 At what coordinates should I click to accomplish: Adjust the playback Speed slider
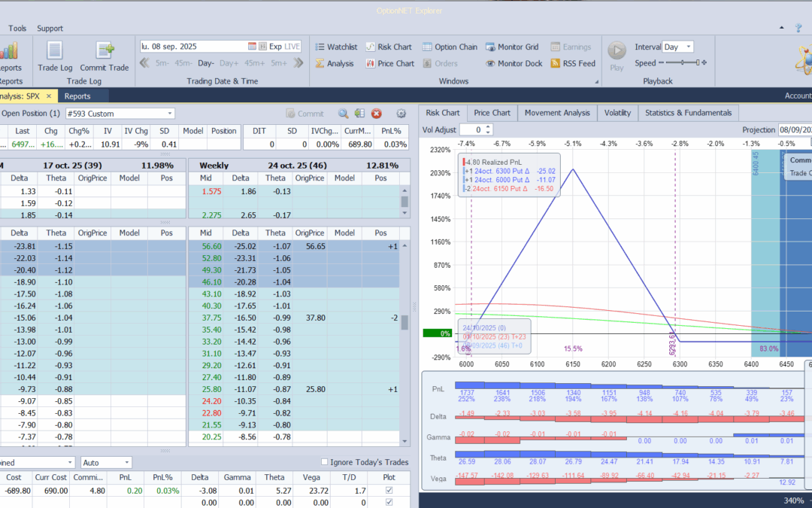(x=683, y=62)
